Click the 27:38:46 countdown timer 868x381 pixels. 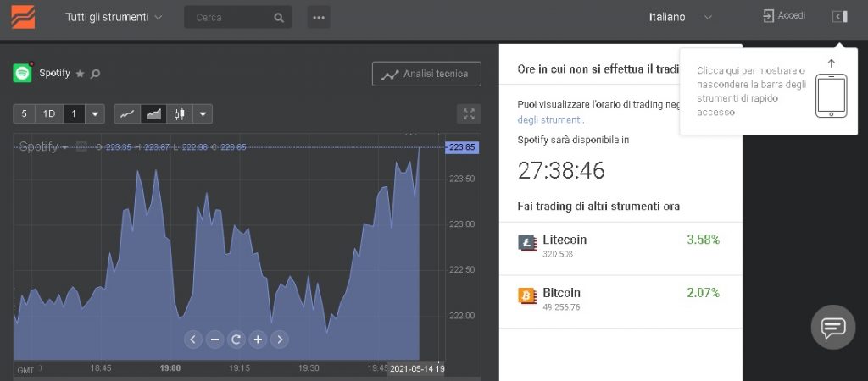561,171
